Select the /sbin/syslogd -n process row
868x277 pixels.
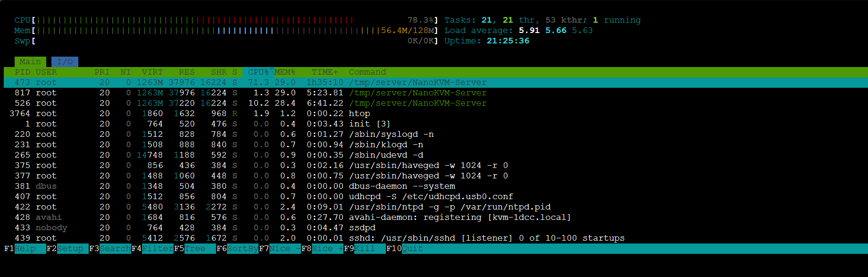(436, 134)
